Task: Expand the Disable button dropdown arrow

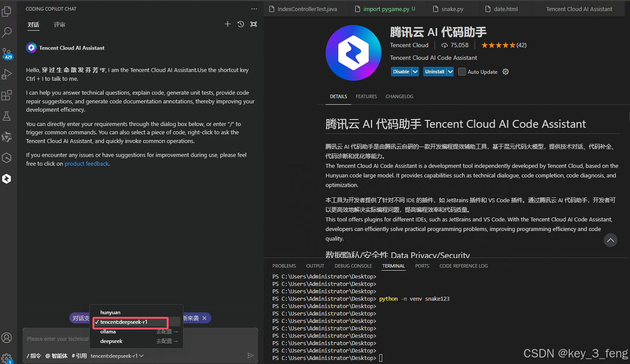Action: (415, 72)
